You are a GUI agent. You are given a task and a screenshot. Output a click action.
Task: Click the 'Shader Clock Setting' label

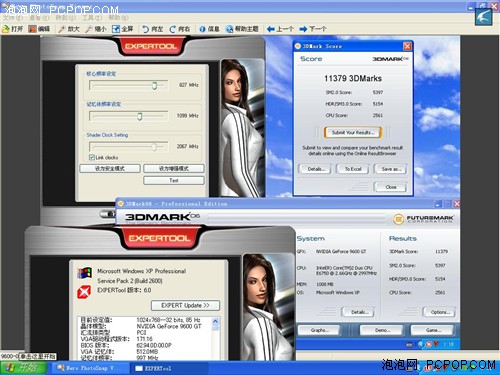(x=107, y=135)
